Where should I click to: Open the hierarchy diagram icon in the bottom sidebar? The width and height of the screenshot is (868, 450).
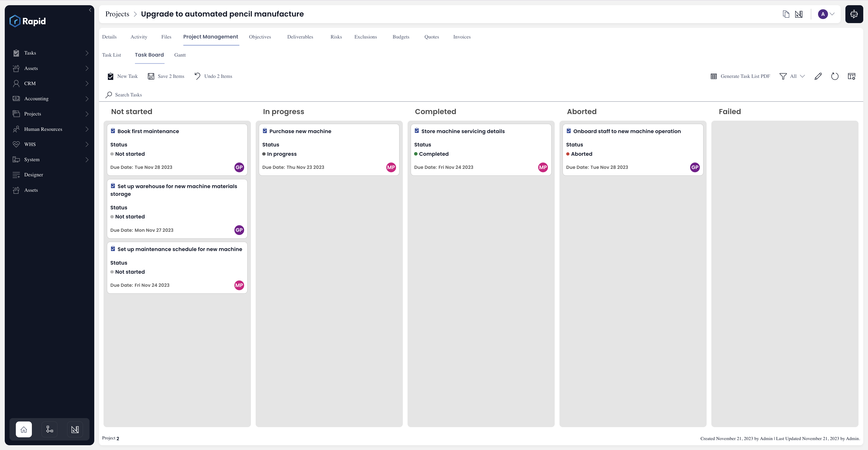(x=50, y=429)
